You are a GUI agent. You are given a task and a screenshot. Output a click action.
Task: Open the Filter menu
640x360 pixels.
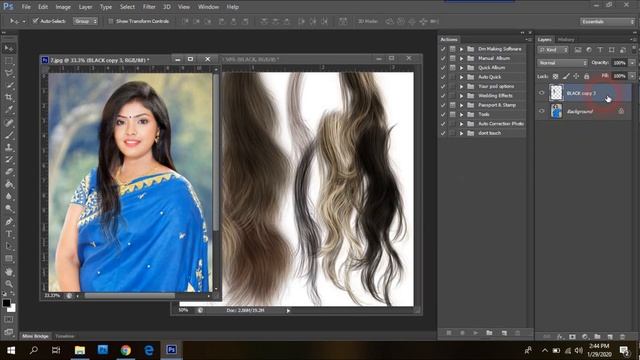149,7
